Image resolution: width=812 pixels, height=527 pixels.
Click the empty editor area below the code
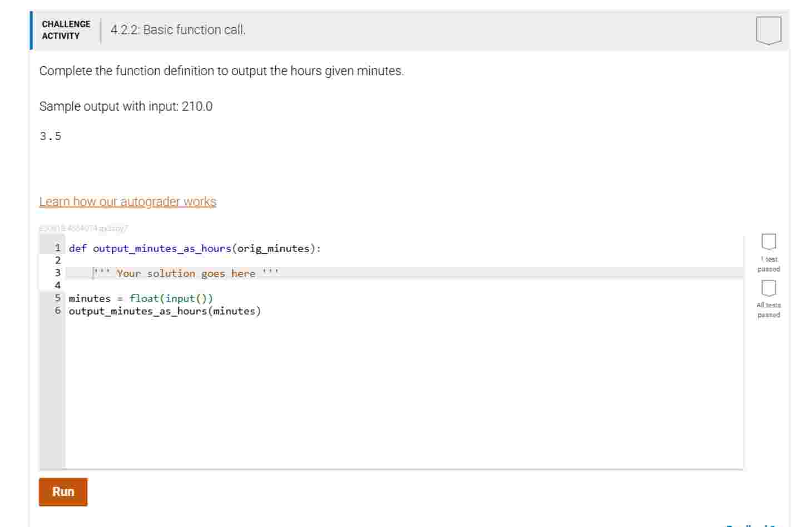[389, 390]
